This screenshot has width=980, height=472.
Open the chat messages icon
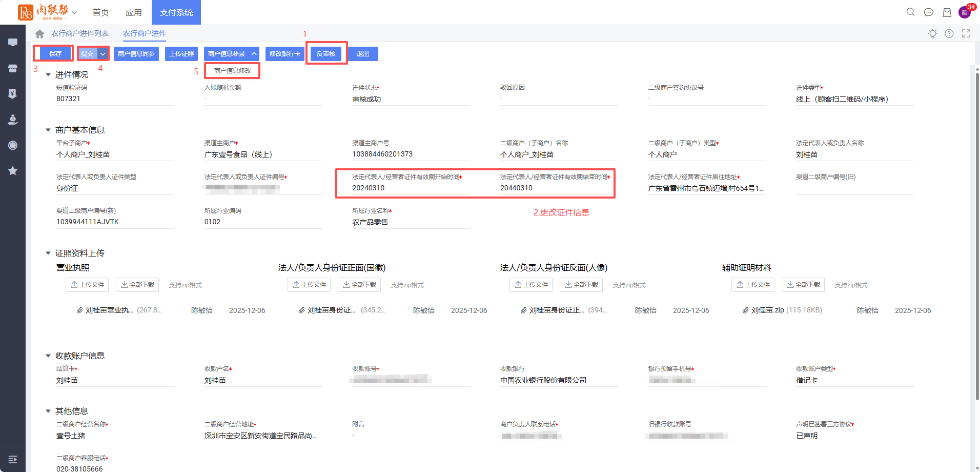(x=928, y=12)
